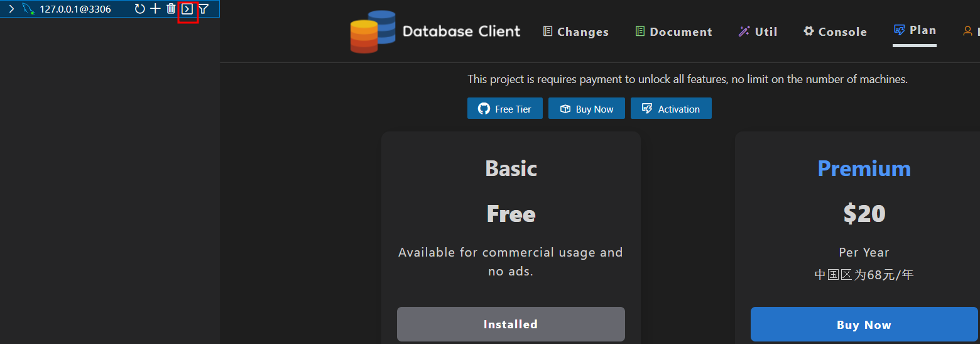Open the Console tab
Image resolution: width=980 pixels, height=344 pixels.
pyautogui.click(x=835, y=31)
